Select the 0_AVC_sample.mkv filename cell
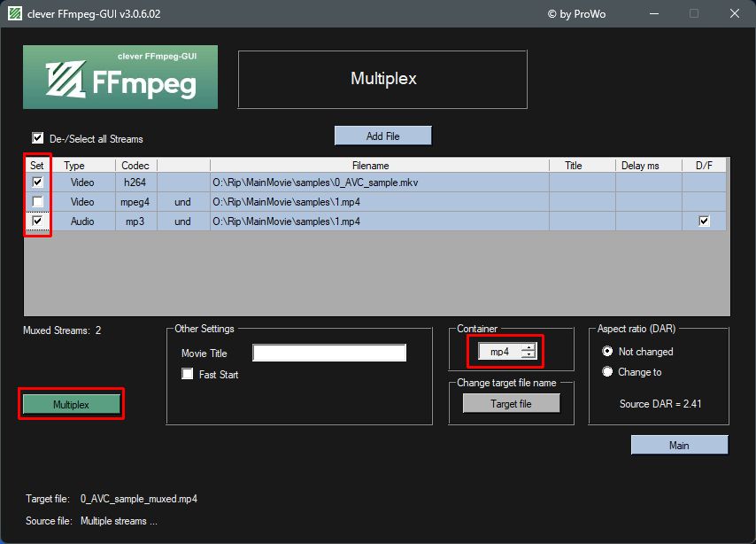 tap(380, 183)
